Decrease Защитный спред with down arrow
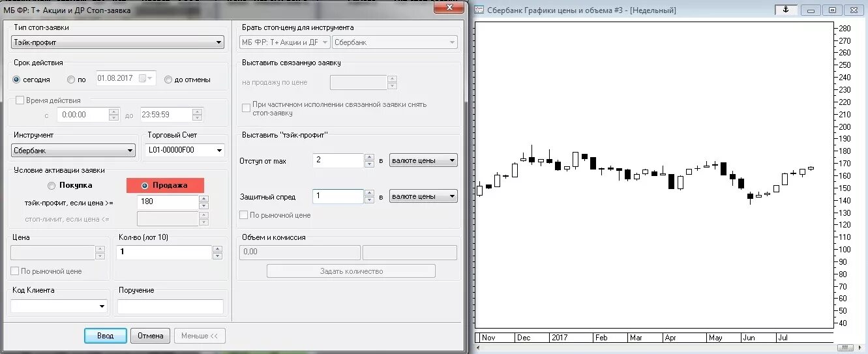 [370, 200]
